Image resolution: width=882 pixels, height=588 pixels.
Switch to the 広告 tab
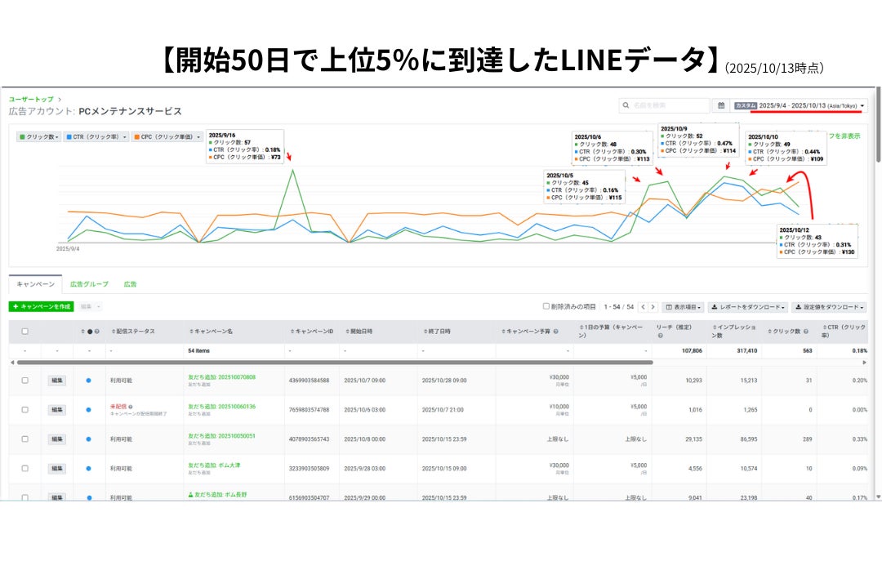[130, 284]
